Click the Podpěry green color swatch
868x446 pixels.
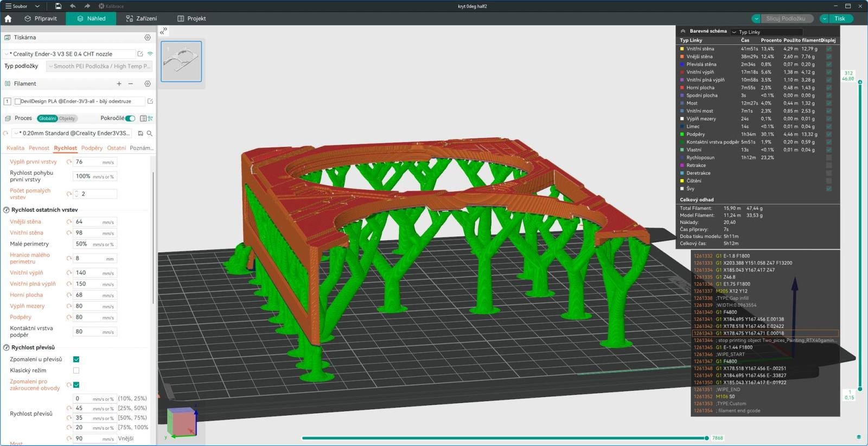point(682,134)
